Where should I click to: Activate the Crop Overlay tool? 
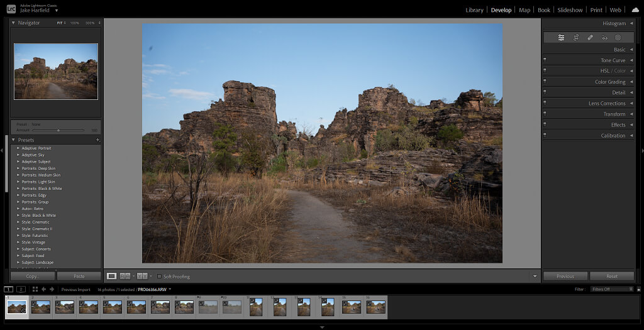[575, 38]
